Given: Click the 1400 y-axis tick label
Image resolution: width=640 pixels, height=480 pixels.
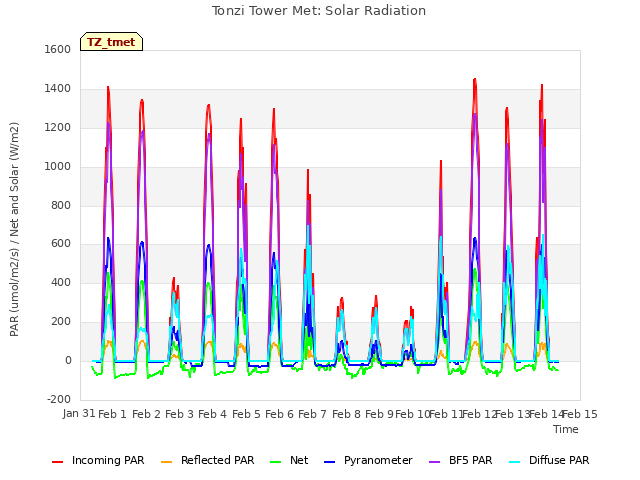Looking at the screenshot, I should click(58, 89).
